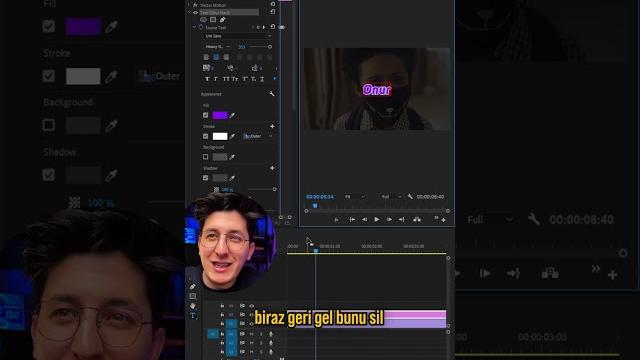This screenshot has width=640, height=360.
Task: Click the shadow opacity slider handle
Action: coord(275,189)
